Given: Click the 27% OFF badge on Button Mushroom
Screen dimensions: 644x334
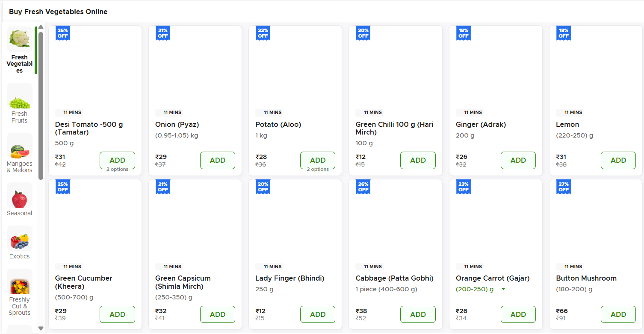Looking at the screenshot, I should pyautogui.click(x=563, y=187).
